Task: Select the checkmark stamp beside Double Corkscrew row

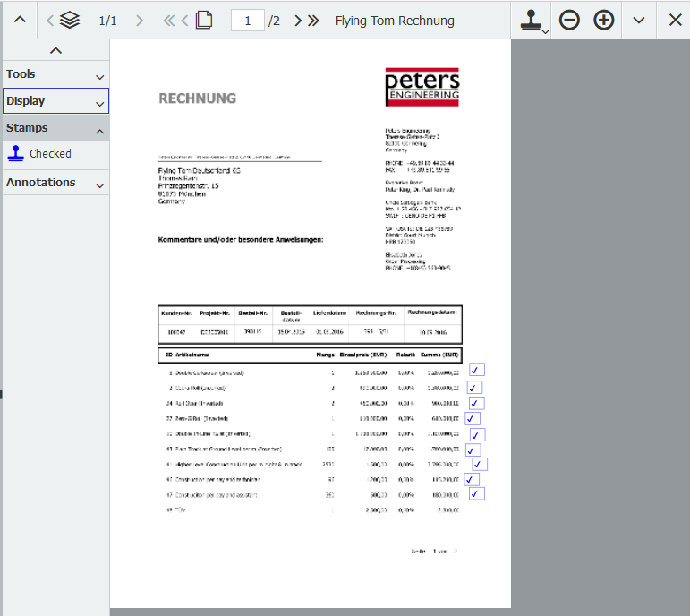Action: point(476,370)
